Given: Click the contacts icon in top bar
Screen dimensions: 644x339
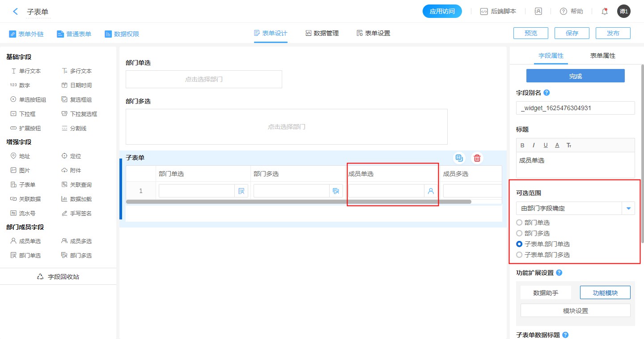Looking at the screenshot, I should pyautogui.click(x=538, y=12).
